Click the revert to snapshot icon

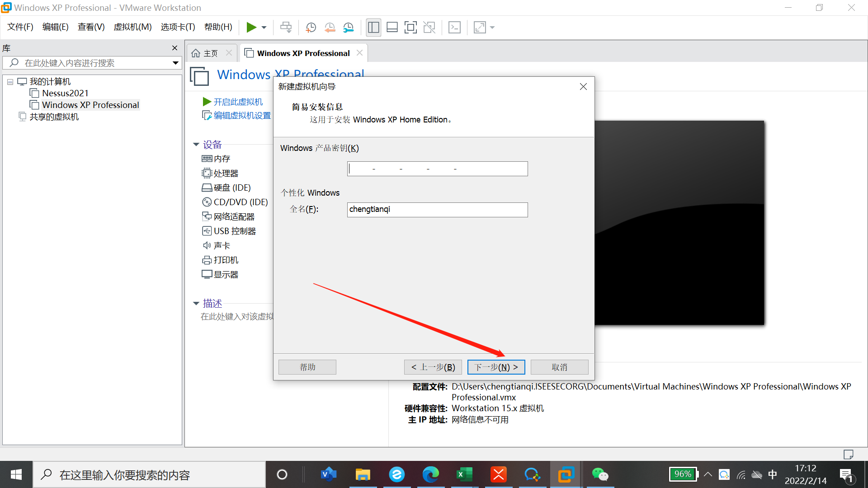tap(330, 28)
